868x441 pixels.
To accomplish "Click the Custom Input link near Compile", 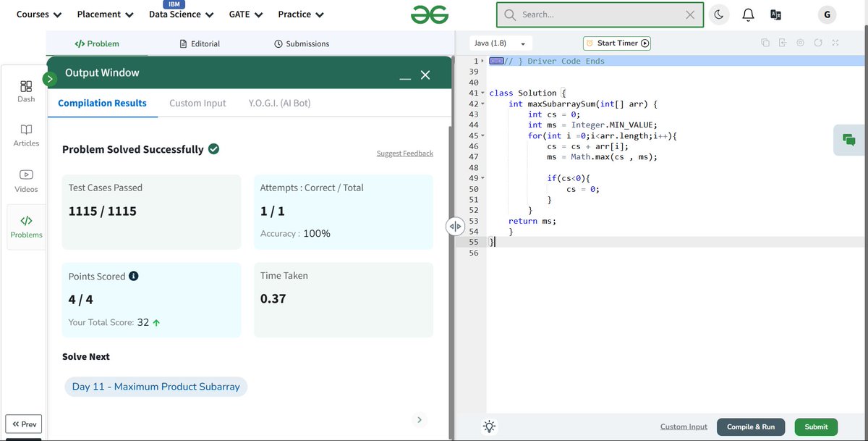I will pos(684,427).
